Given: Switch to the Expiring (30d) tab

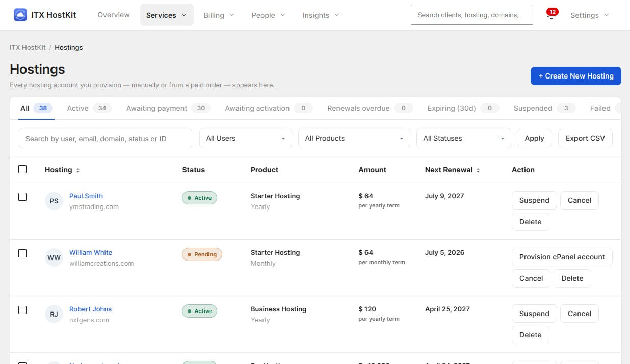Looking at the screenshot, I should coord(463,108).
